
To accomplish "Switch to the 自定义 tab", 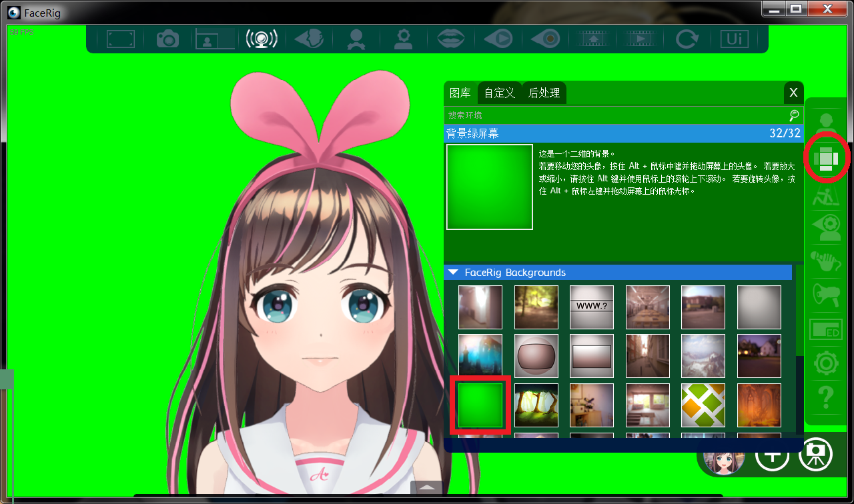I will coord(499,93).
